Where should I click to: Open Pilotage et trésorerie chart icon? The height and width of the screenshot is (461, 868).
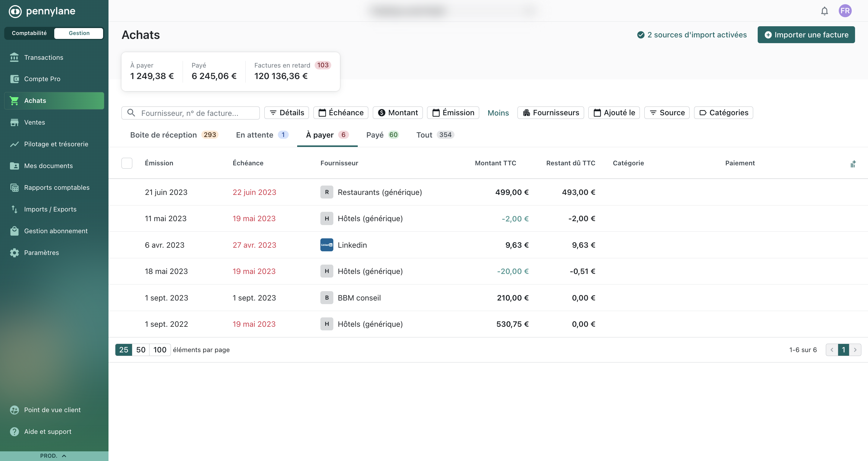click(14, 144)
